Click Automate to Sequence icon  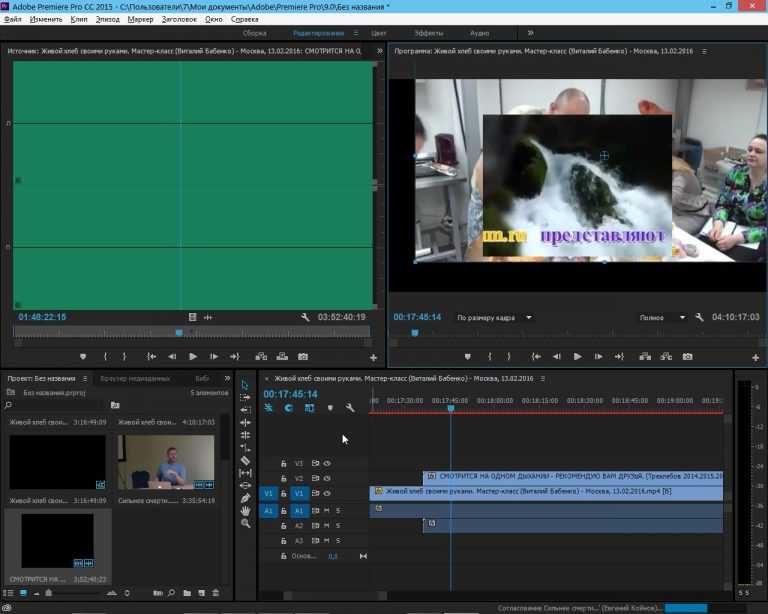pos(158,593)
